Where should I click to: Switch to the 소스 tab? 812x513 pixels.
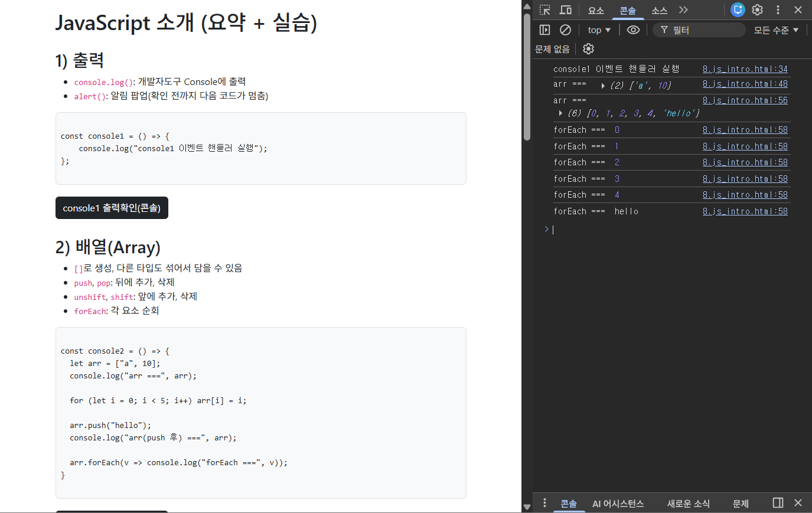(x=659, y=11)
